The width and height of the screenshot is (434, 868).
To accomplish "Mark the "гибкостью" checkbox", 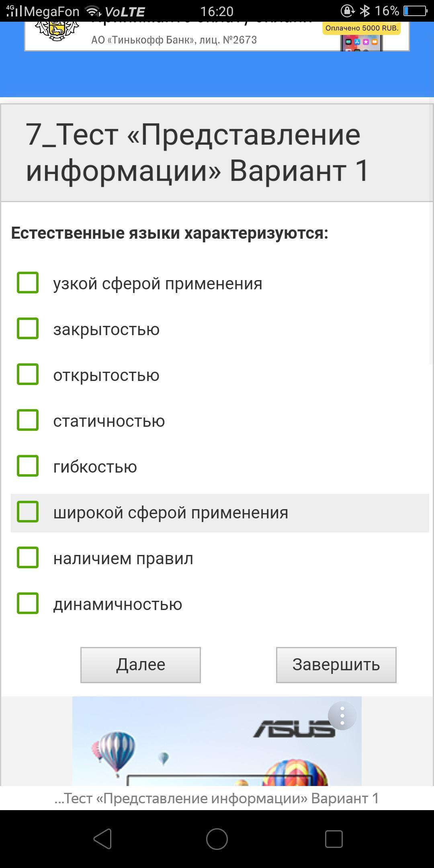I will point(28,466).
